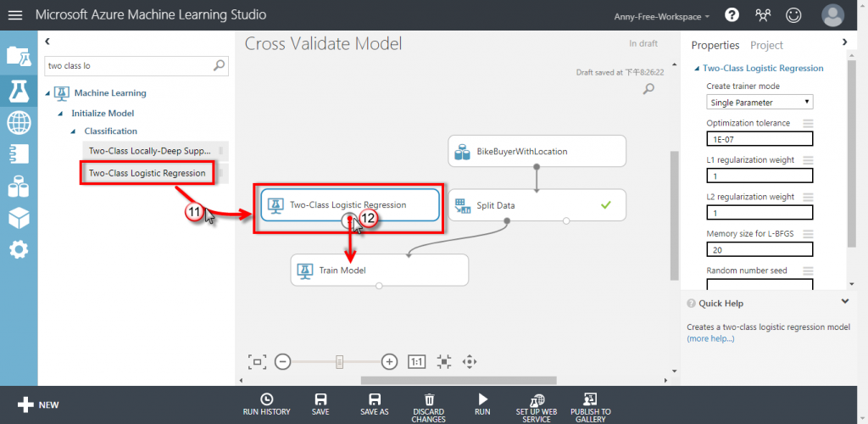This screenshot has height=424, width=868.
Task: Click the L2 regularization weight field
Action: (x=759, y=213)
